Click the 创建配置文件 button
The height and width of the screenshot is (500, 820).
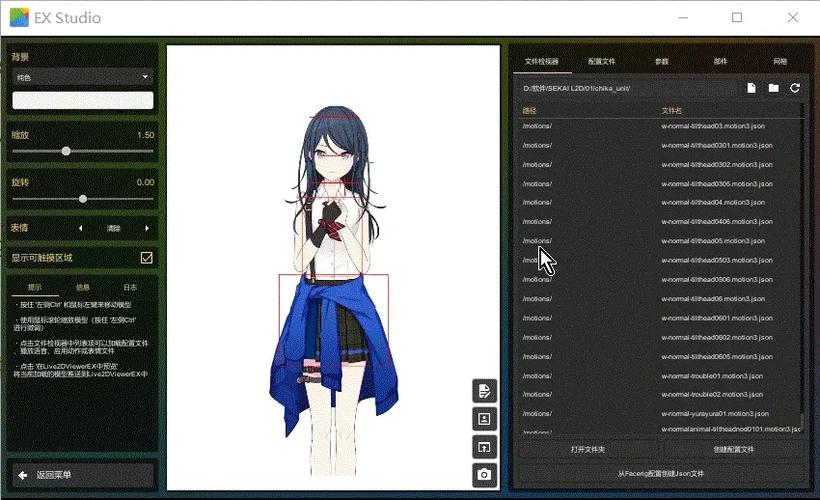733,449
